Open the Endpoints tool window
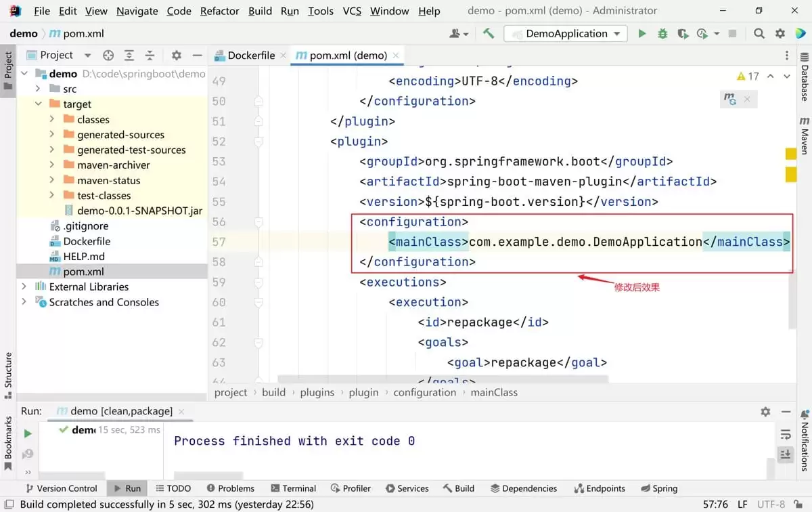Image resolution: width=812 pixels, height=512 pixels. coord(600,488)
